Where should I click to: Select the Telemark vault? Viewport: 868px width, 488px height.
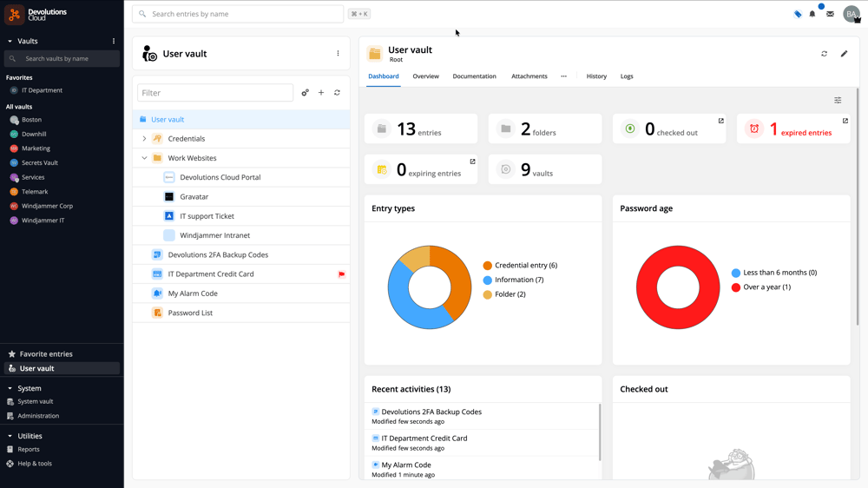[35, 192]
